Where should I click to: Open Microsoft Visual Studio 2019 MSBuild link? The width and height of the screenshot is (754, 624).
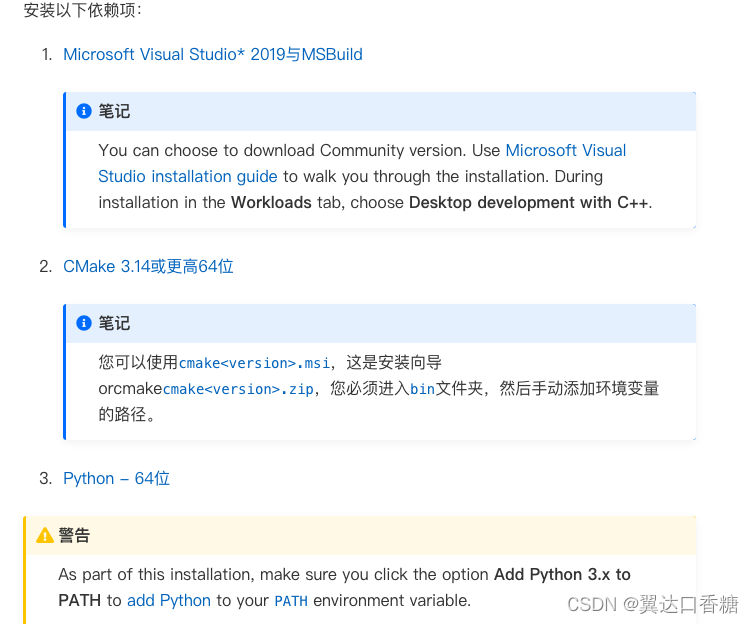pos(213,54)
